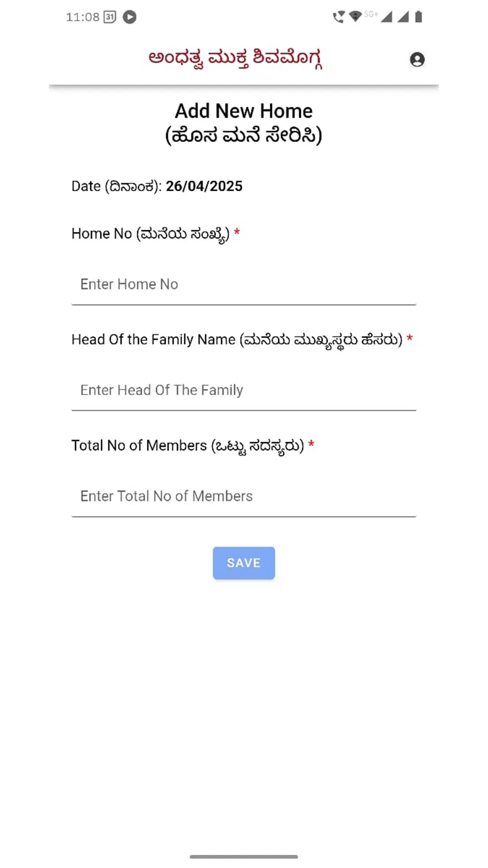Tap the Total No of Members label
This screenshot has height=868, width=488.
[188, 446]
